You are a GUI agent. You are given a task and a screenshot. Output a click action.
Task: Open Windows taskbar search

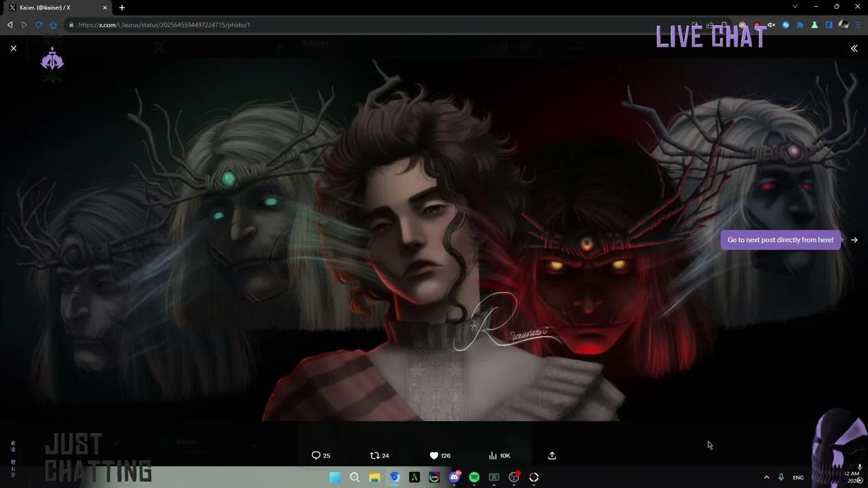355,477
